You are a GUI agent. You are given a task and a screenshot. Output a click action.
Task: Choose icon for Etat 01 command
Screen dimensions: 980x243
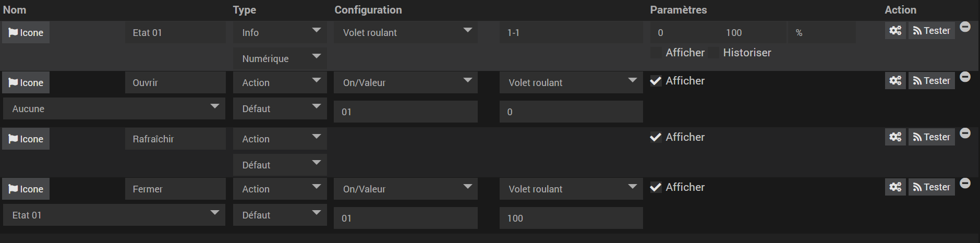point(26,33)
